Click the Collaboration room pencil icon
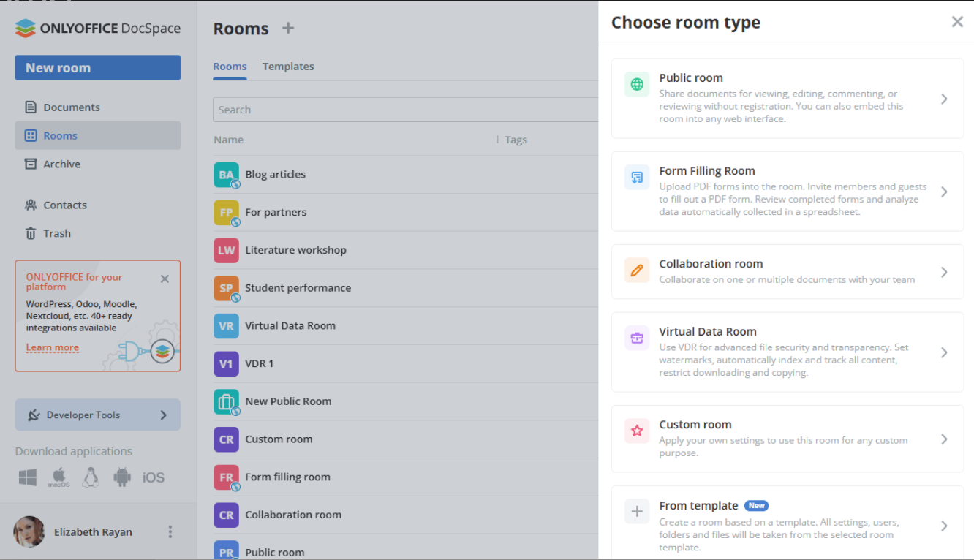Viewport: 974px width, 560px height. pos(637,270)
